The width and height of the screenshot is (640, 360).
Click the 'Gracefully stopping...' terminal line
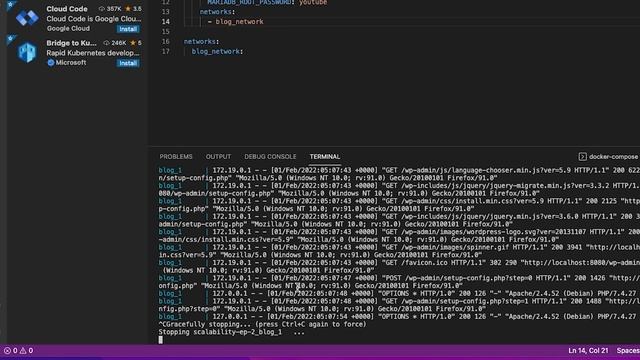(262, 324)
